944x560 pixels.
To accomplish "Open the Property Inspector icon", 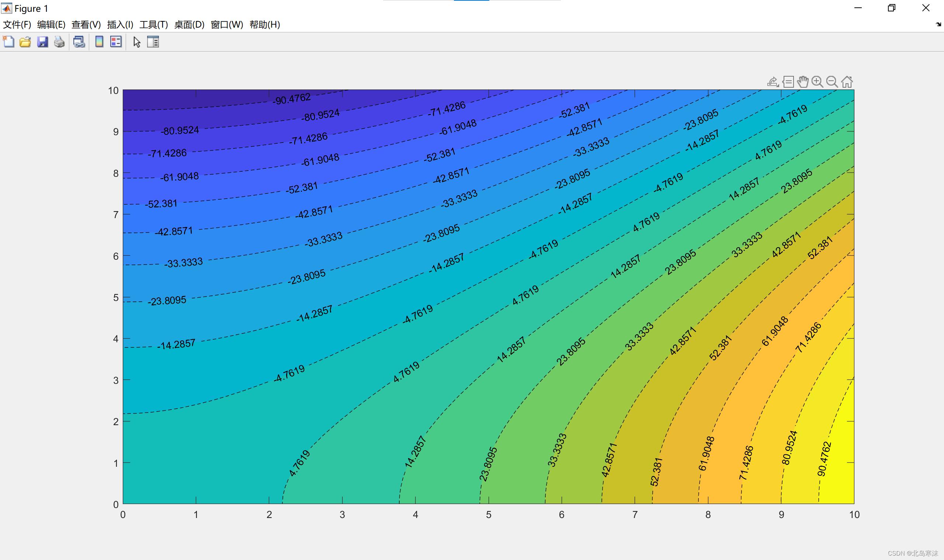I will tap(153, 42).
